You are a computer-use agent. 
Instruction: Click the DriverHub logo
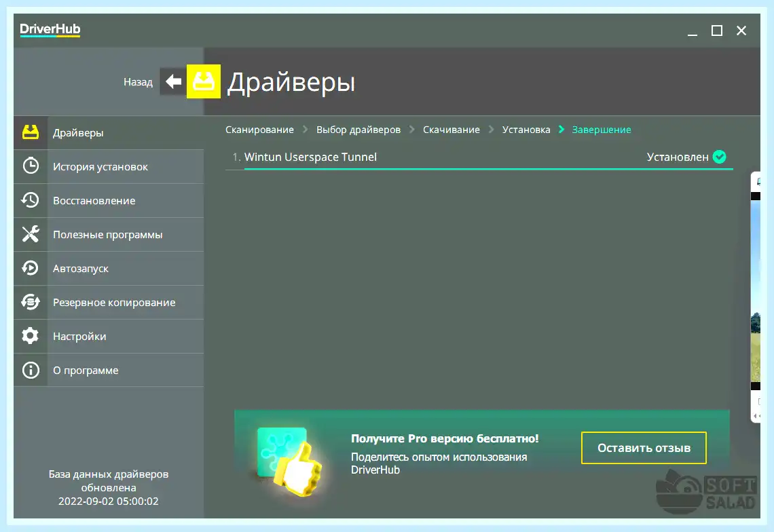click(50, 30)
